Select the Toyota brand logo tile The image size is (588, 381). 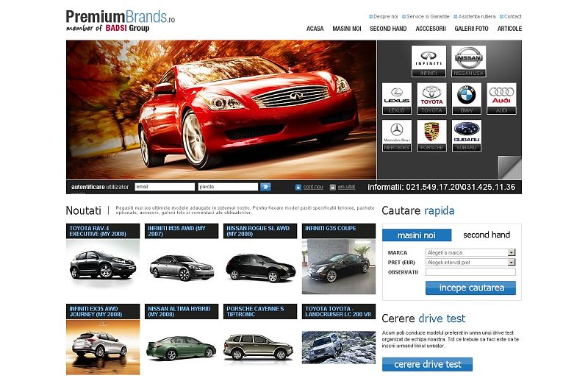(431, 99)
